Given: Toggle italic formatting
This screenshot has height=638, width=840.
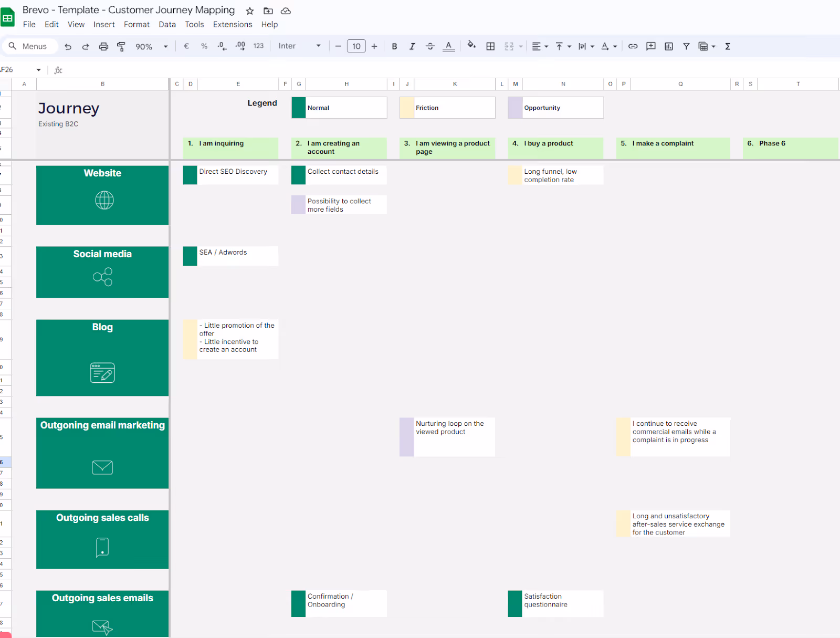Looking at the screenshot, I should [412, 46].
